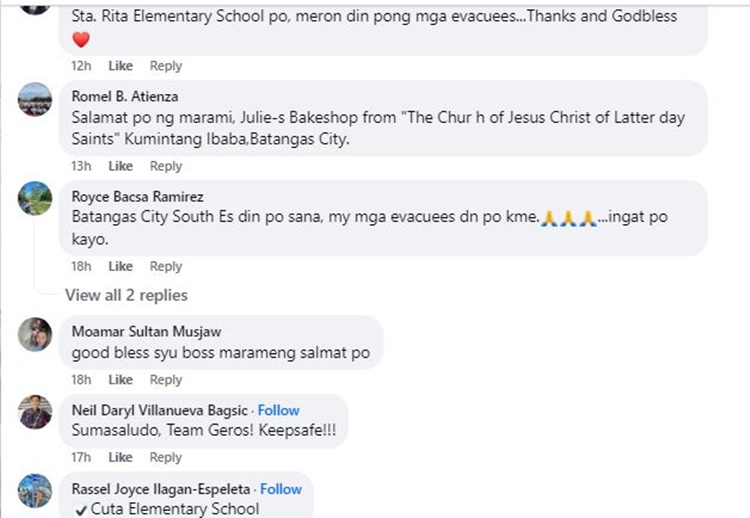The height and width of the screenshot is (518, 750).
Task: Open Romel B. Atienza's name link
Action: pyautogui.click(x=125, y=96)
